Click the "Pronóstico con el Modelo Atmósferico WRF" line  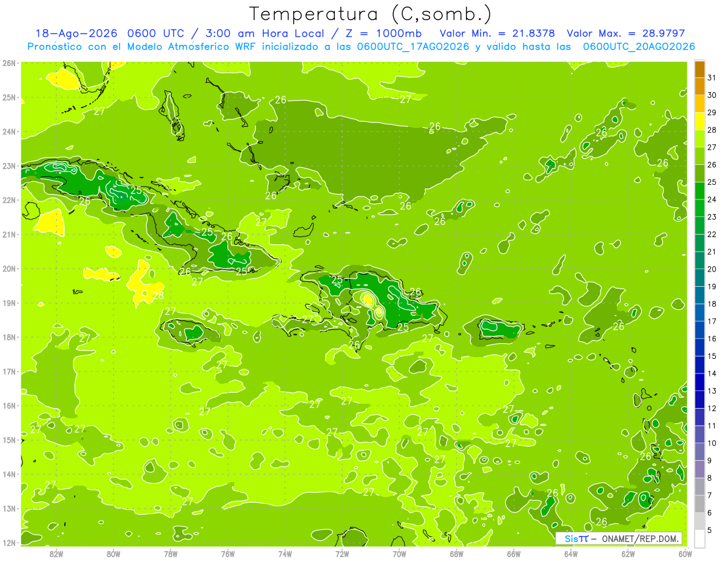(x=362, y=47)
